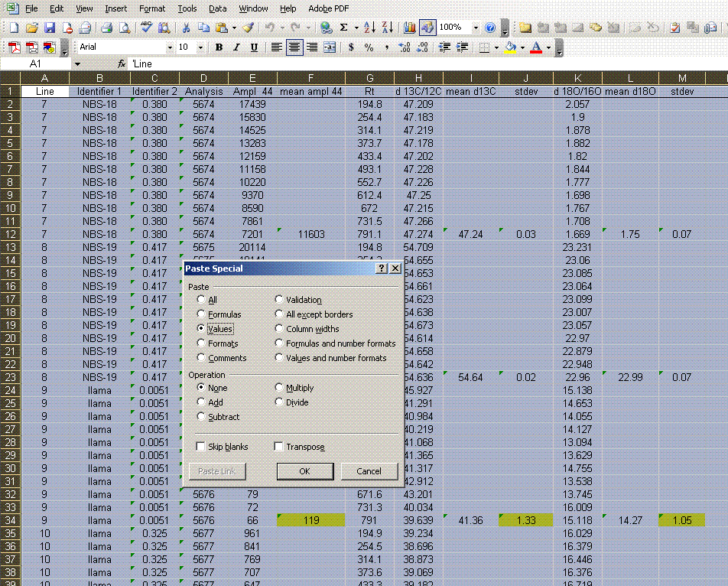Open the Adobe PDF menu
The height and width of the screenshot is (586, 728).
(x=328, y=8)
